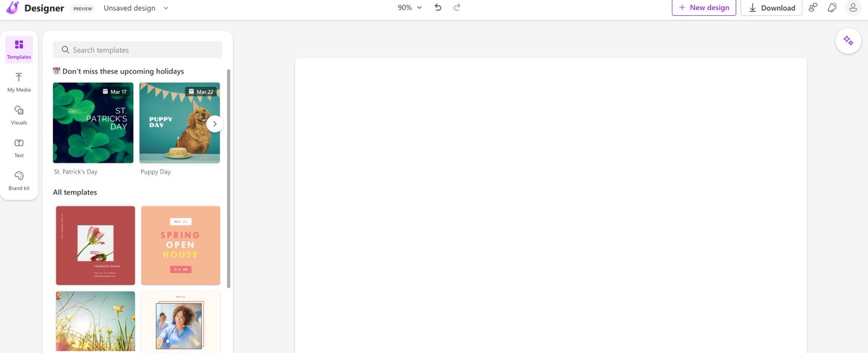
Task: Select the St. Patrick's Day template
Action: click(x=93, y=122)
